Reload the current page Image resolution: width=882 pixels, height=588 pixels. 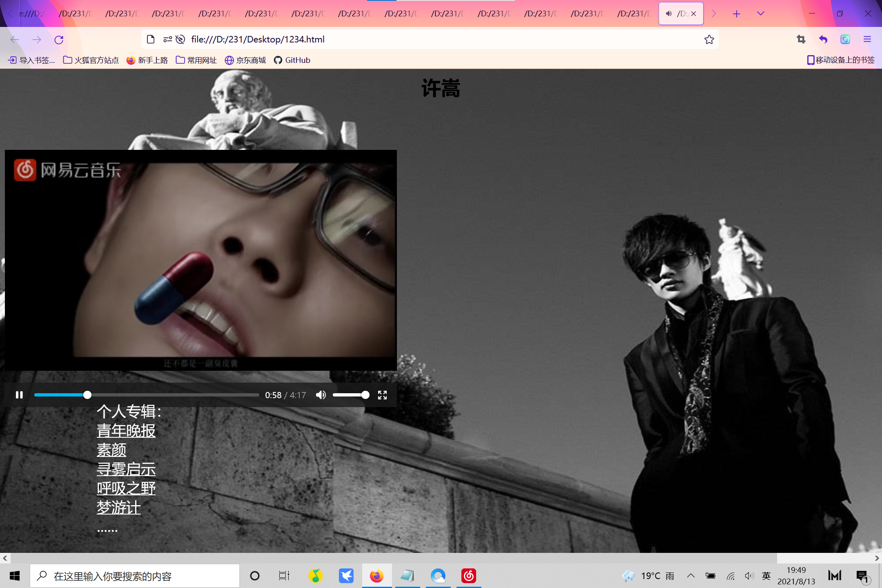[59, 40]
